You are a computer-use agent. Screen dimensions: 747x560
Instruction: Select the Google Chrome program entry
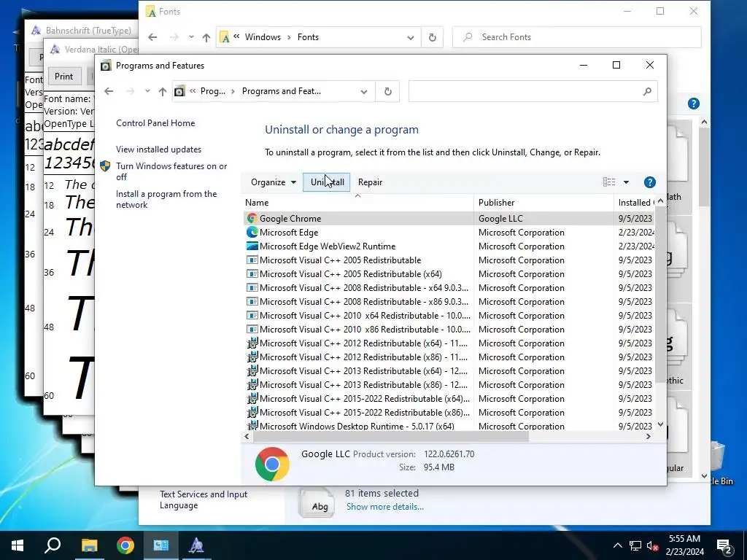449,219
